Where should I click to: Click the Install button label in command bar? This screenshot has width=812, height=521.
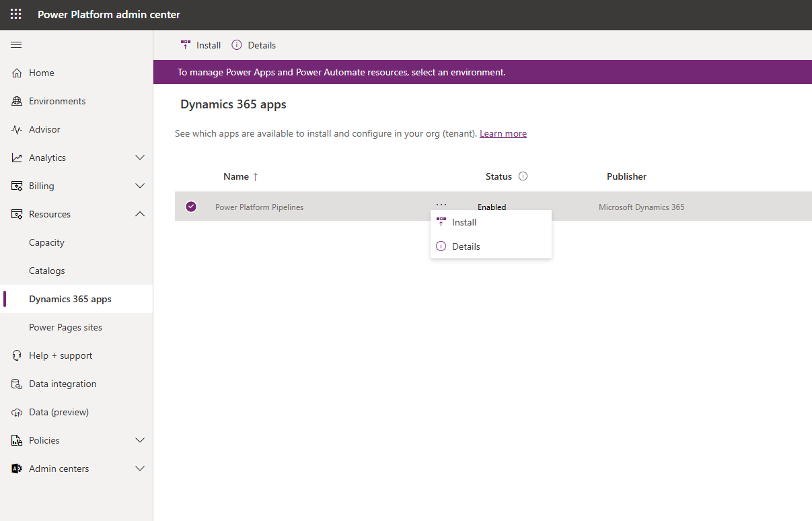click(x=209, y=45)
